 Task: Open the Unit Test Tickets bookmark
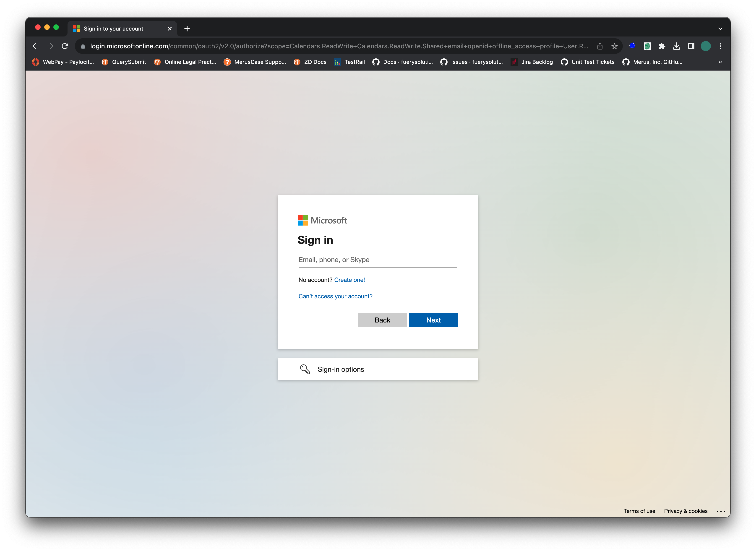pos(587,62)
